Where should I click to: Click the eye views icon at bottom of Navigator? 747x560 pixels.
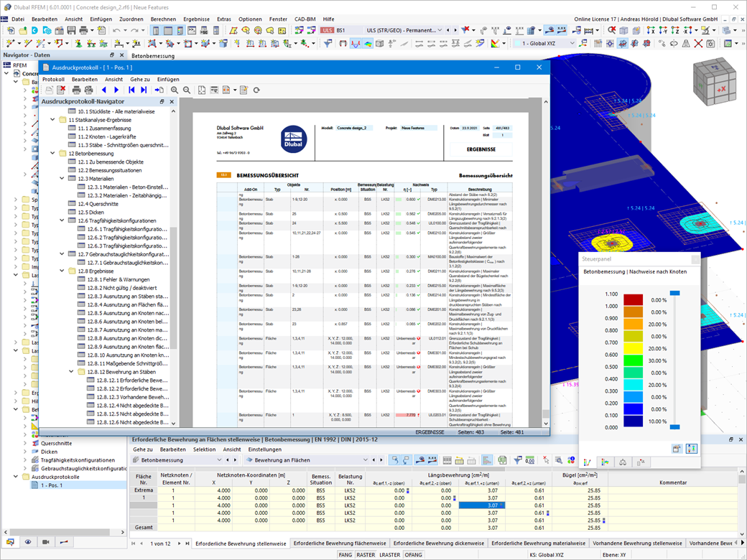(28, 542)
